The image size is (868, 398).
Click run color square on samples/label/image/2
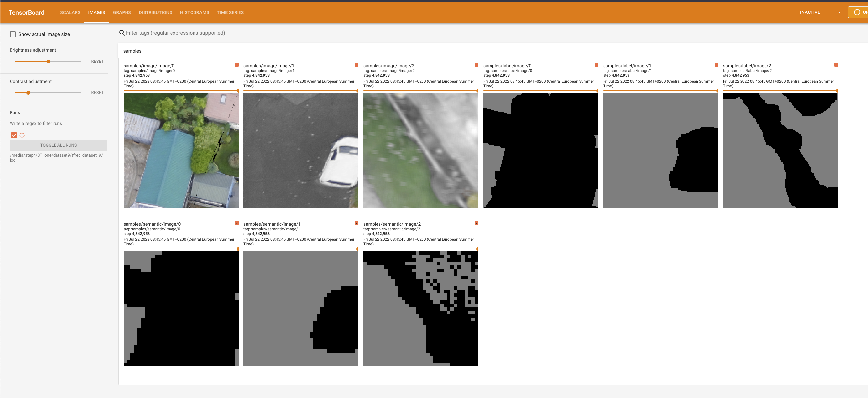pos(836,65)
